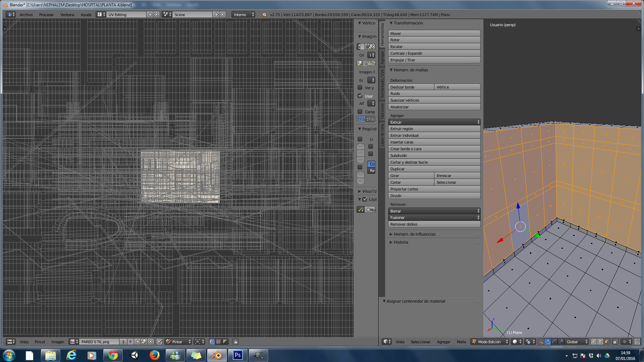The image size is (644, 362).
Task: Uncheck the Usar checkbox in Imagen panel
Action: 360,96
